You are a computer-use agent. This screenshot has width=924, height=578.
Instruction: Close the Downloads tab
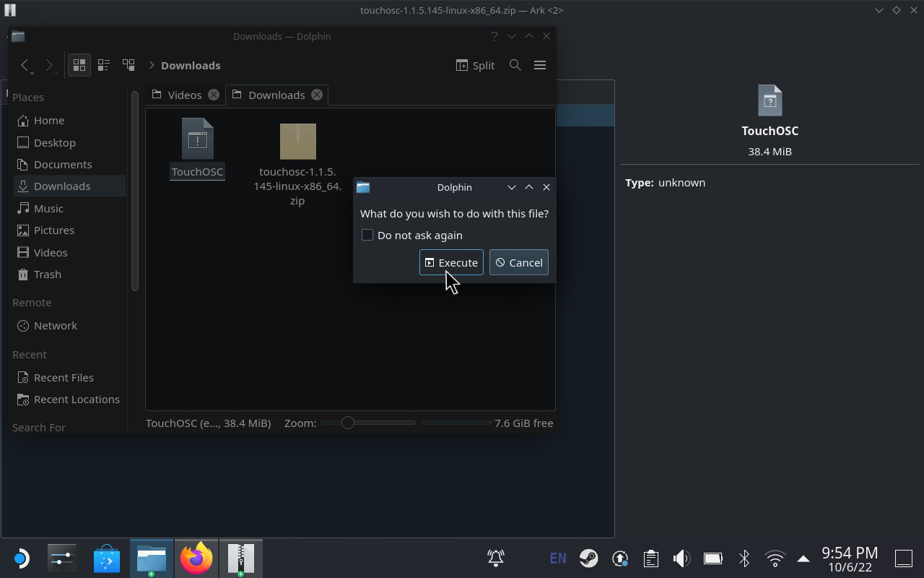317,95
